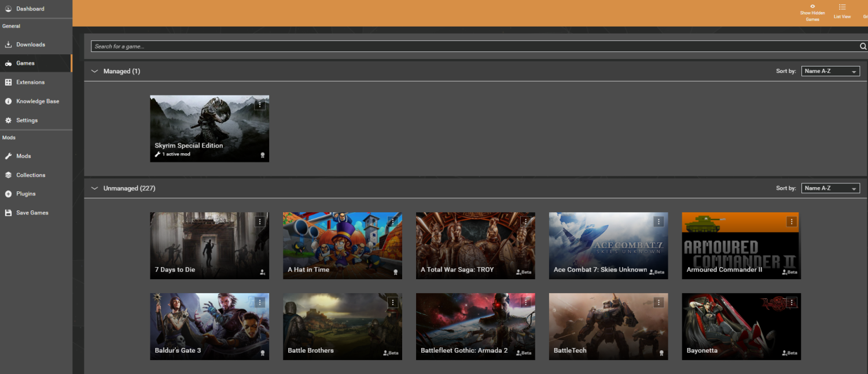Viewport: 868px width, 374px height.
Task: Click Baldur's Gate 3 badge icon
Action: pyautogui.click(x=263, y=353)
